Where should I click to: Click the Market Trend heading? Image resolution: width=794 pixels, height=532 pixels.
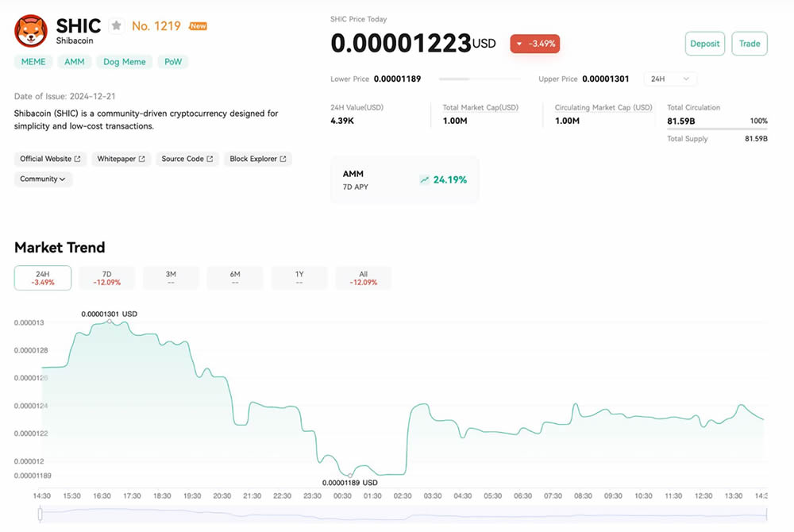[x=60, y=248]
